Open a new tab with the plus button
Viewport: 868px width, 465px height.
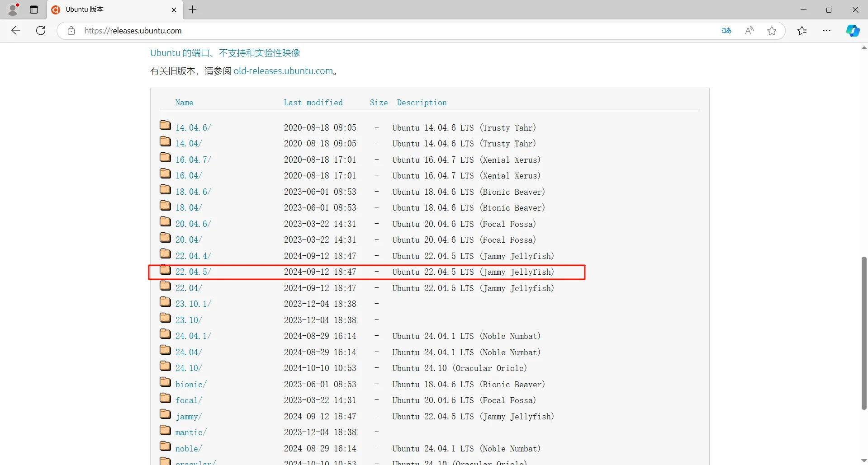(x=193, y=9)
